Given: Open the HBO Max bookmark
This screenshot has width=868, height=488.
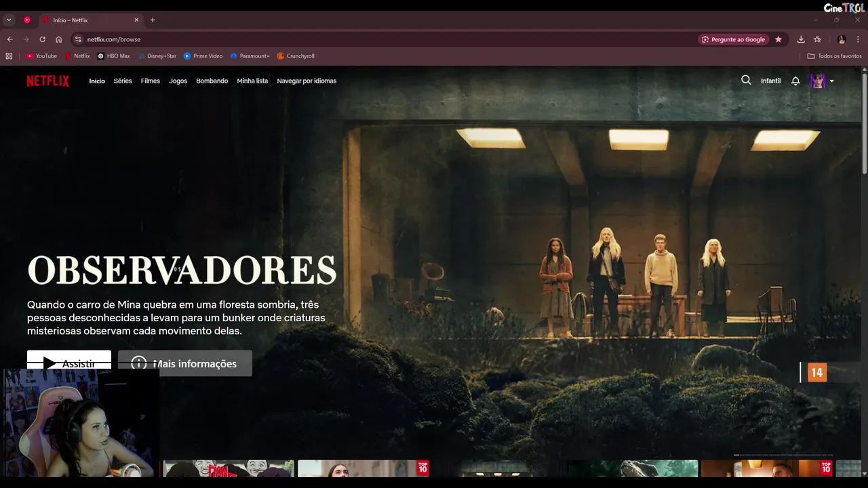Looking at the screenshot, I should pyautogui.click(x=113, y=56).
